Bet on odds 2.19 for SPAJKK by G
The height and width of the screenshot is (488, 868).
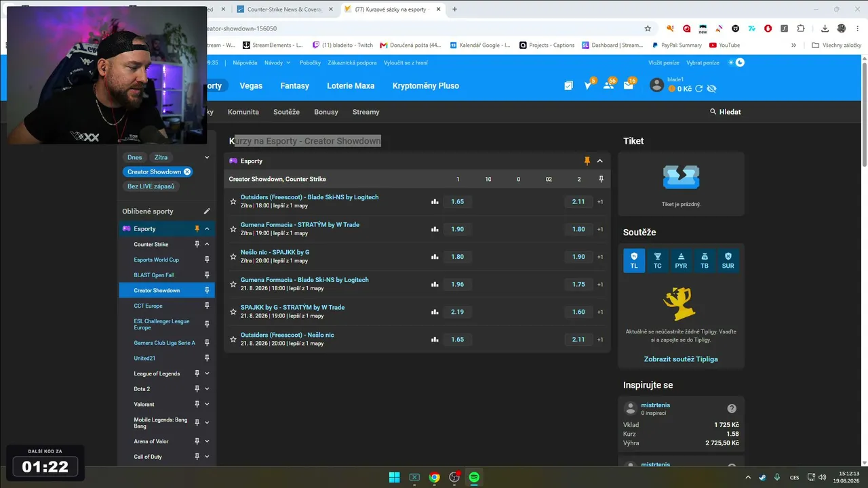458,312
